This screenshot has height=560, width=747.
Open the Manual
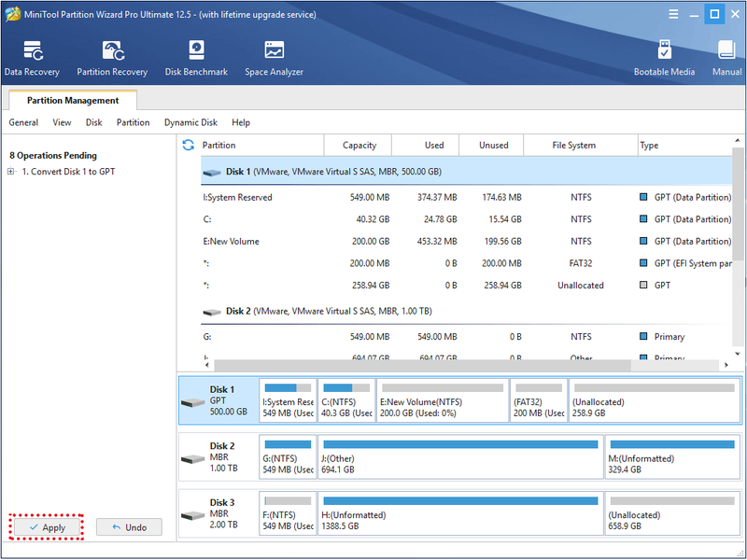tap(726, 58)
